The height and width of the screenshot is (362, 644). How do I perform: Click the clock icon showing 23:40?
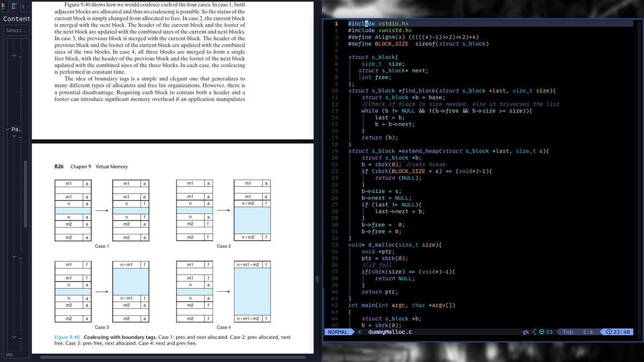609,332
